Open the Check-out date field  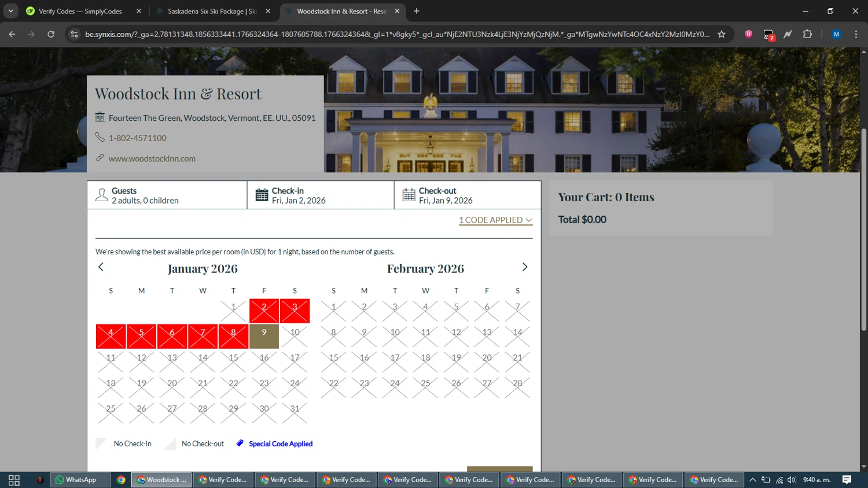[468, 195]
